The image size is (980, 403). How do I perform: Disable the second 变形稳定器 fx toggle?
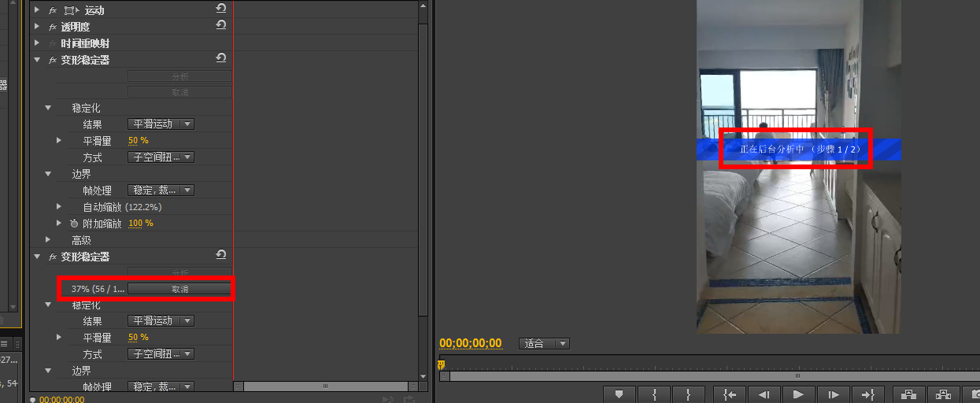coord(53,257)
